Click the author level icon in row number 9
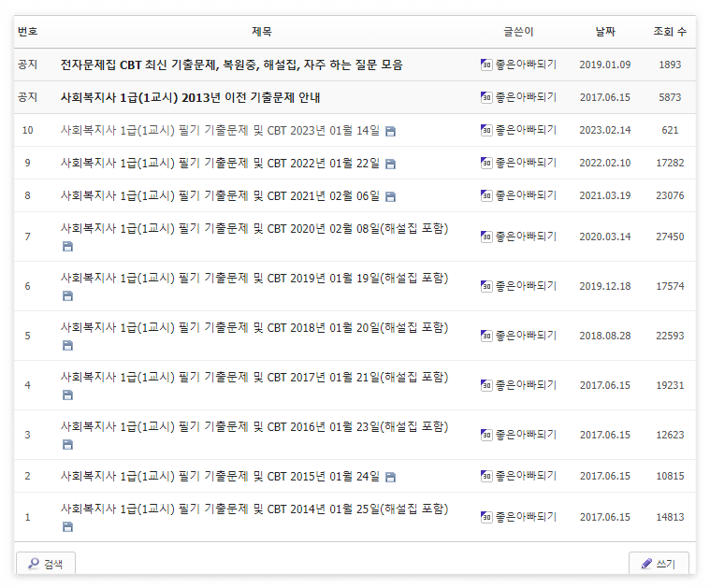710x588 pixels. coord(486,163)
